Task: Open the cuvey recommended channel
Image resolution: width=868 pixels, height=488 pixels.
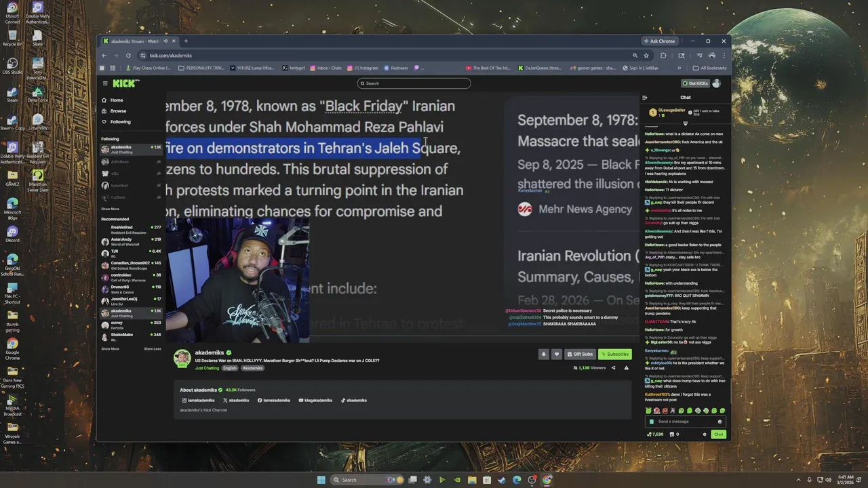Action: click(x=131, y=324)
